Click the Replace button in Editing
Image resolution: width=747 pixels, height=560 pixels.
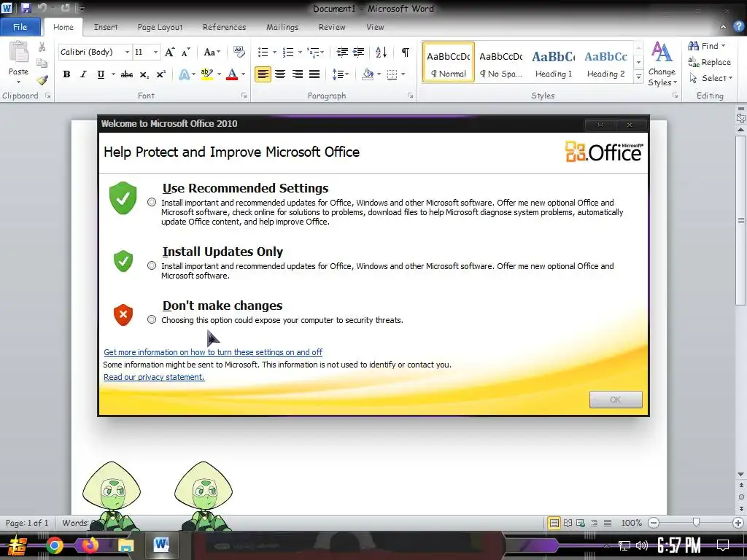tap(709, 62)
